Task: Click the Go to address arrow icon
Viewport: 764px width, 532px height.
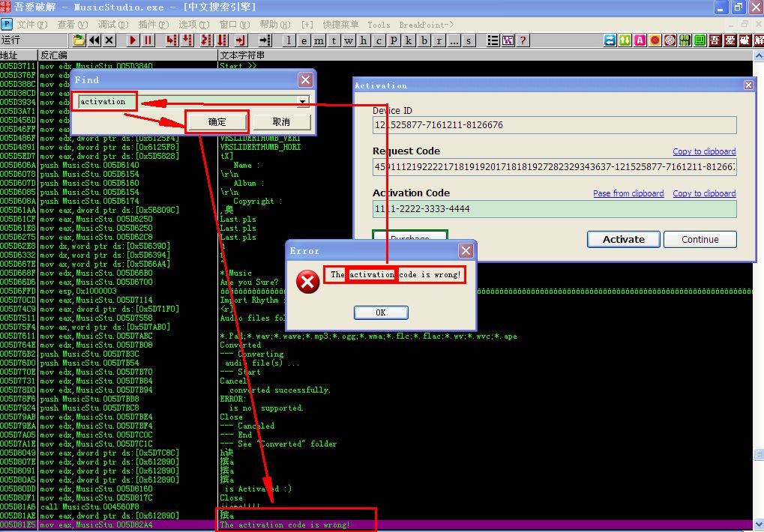Action: 265,40
